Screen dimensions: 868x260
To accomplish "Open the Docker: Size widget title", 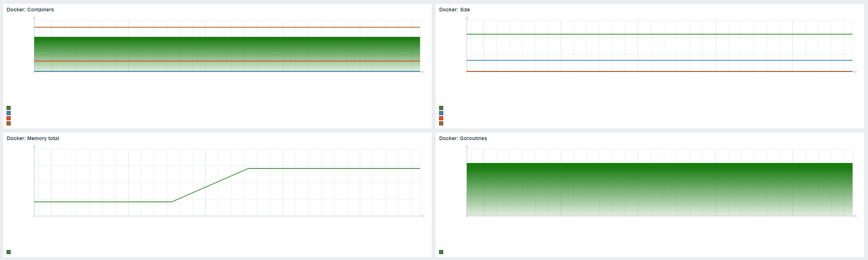I will (455, 10).
